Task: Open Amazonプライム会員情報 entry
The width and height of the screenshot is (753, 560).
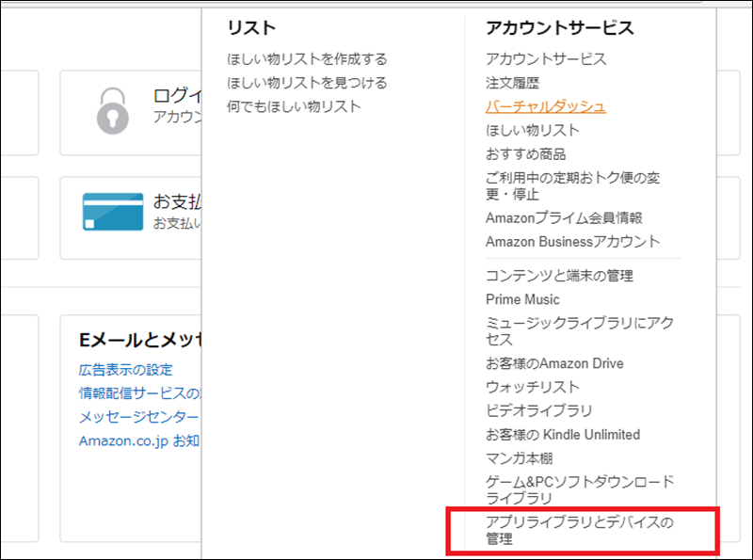Action: pos(564,217)
